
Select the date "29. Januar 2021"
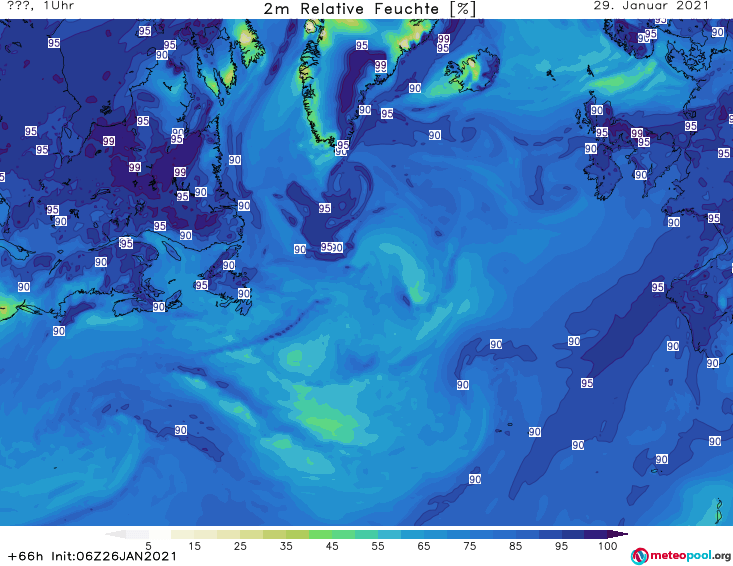pos(651,6)
